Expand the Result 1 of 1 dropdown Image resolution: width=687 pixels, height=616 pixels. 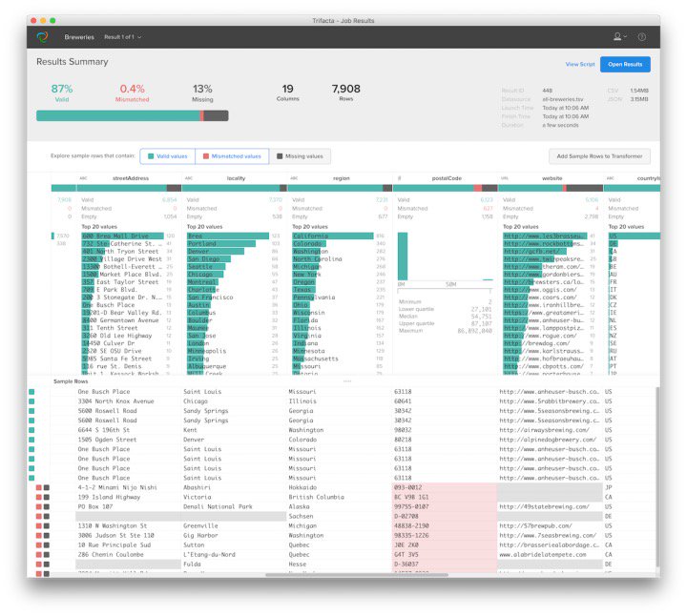(x=123, y=37)
